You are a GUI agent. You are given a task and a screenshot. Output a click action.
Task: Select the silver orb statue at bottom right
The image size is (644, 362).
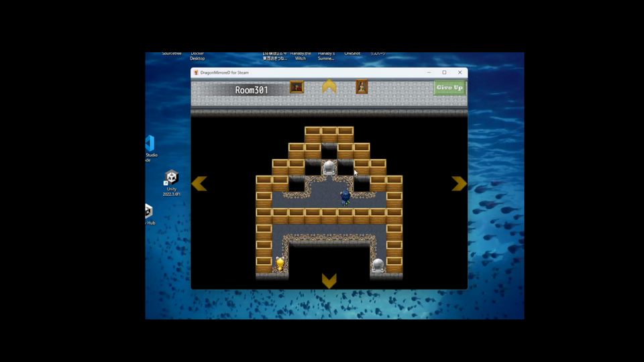click(378, 265)
